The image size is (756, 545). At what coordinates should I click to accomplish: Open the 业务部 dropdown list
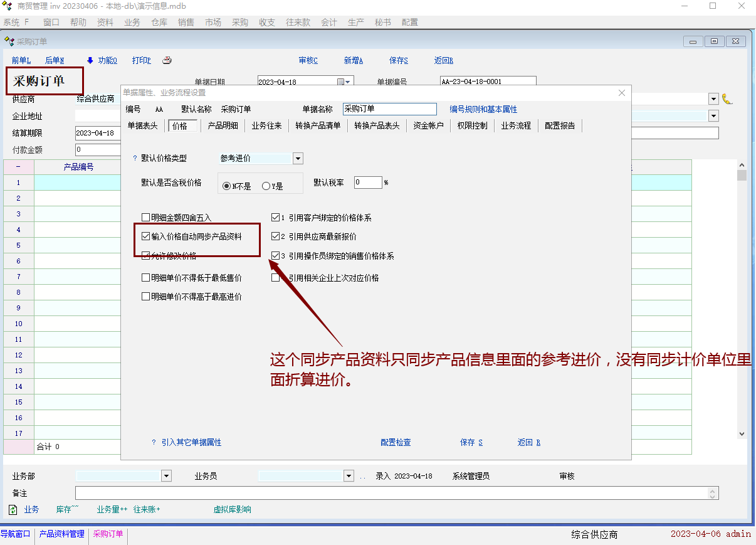(166, 476)
